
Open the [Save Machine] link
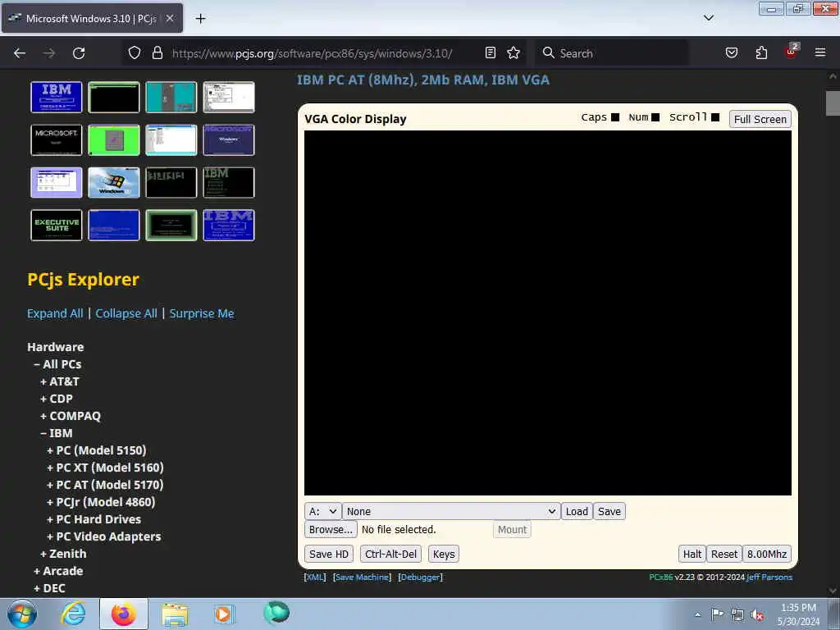362,577
